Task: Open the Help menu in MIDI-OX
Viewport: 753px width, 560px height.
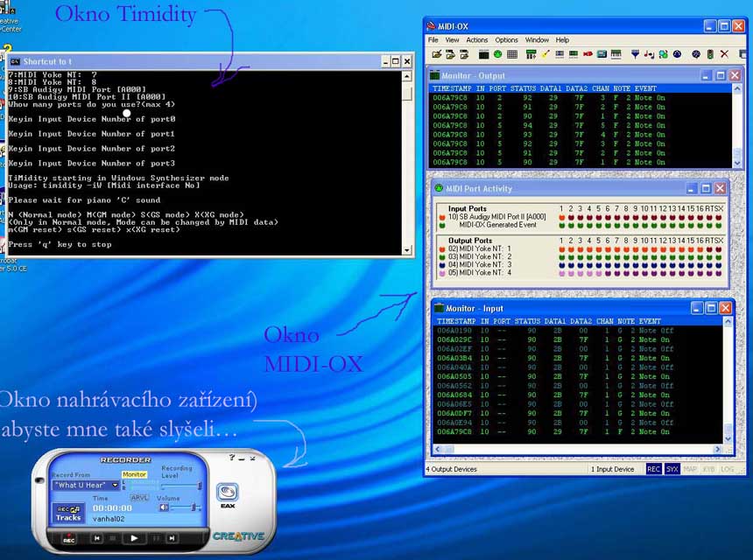Action: (x=562, y=40)
